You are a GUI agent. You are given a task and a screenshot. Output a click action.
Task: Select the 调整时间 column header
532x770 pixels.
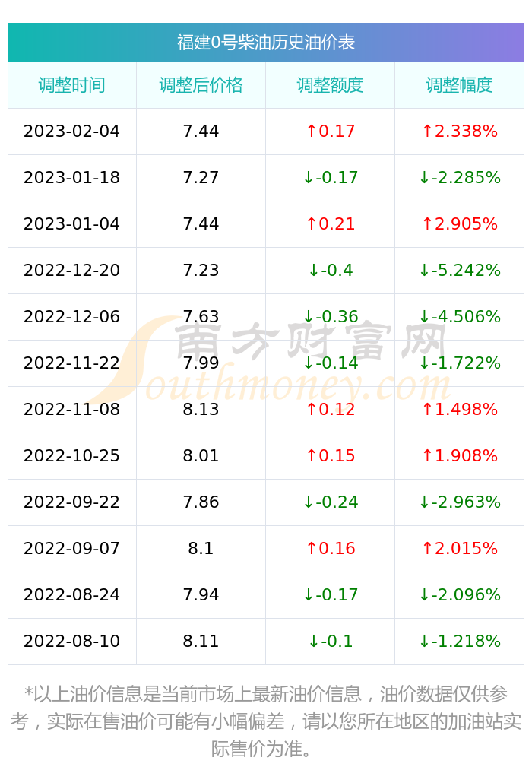71,85
